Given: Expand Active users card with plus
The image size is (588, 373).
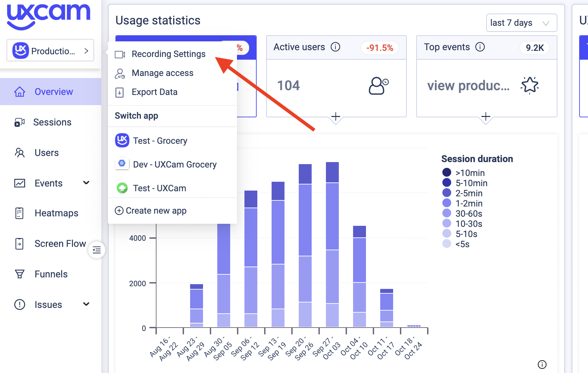Looking at the screenshot, I should (x=336, y=117).
